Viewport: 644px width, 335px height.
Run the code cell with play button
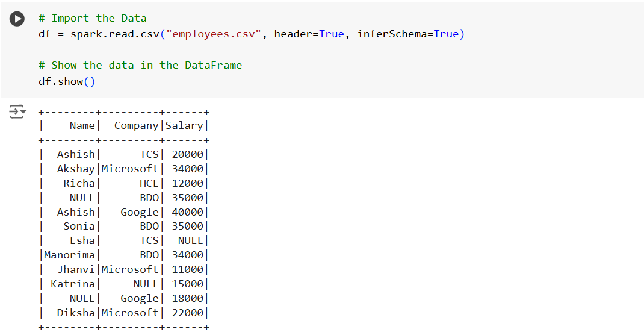[x=17, y=19]
